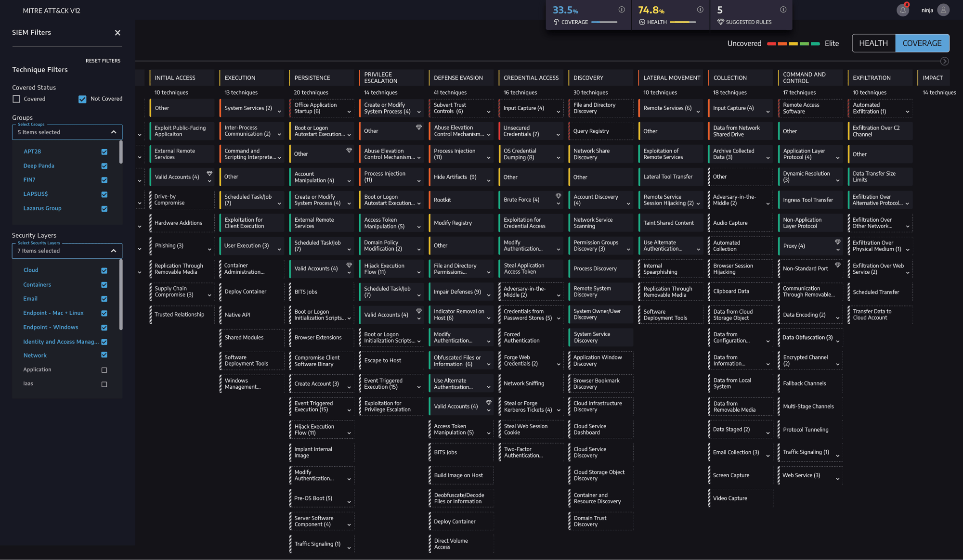The image size is (963, 560).
Task: Uncheck the Not Covered checkbox
Action: (82, 99)
